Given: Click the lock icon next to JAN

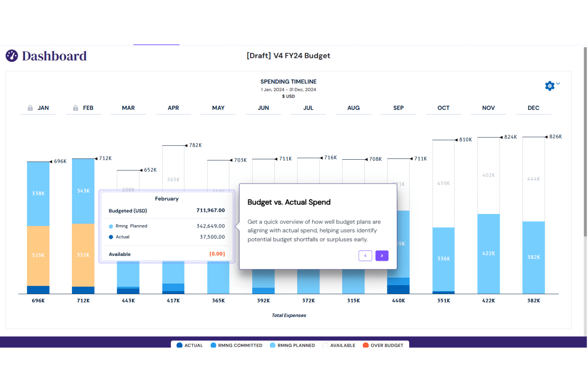Looking at the screenshot, I should pos(30,108).
